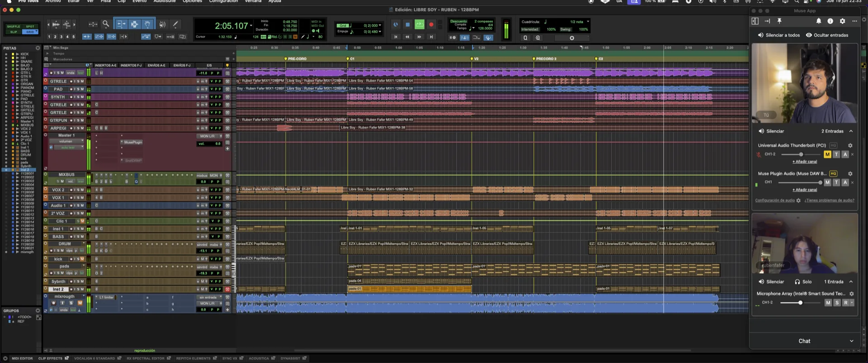
Task: Open the main counter format dropdown arrow
Action: (x=251, y=25)
